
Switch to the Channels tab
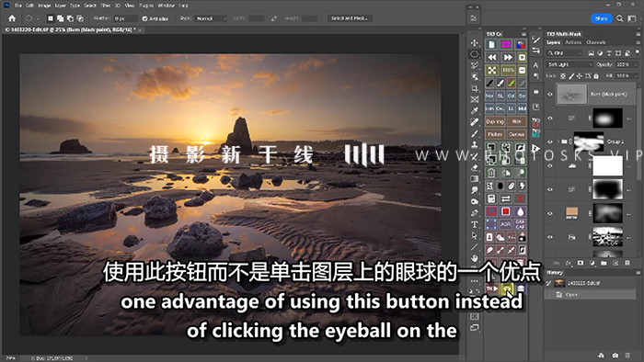[x=595, y=42]
